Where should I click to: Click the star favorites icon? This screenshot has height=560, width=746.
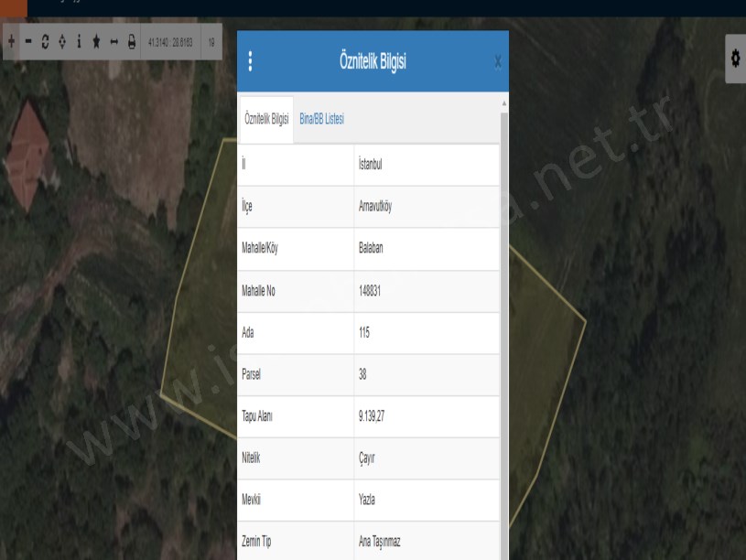96,42
